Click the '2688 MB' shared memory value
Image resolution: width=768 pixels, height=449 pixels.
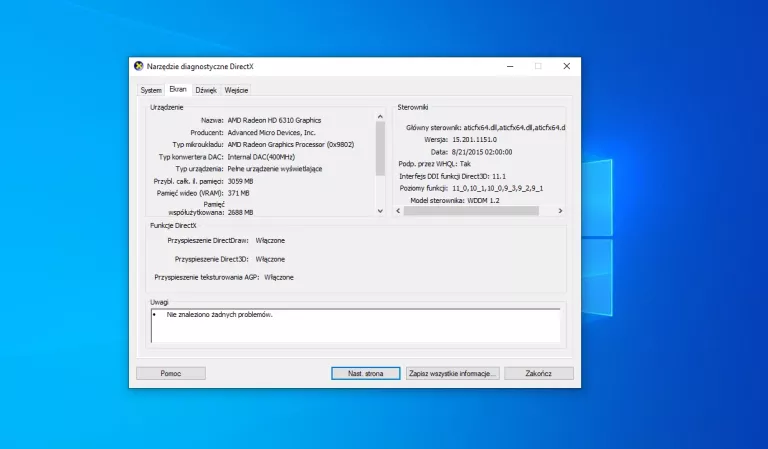(x=240, y=213)
